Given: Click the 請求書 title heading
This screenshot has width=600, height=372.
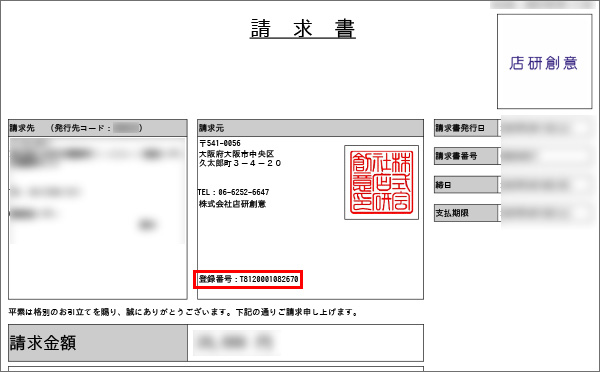Looking at the screenshot, I should pos(303,29).
